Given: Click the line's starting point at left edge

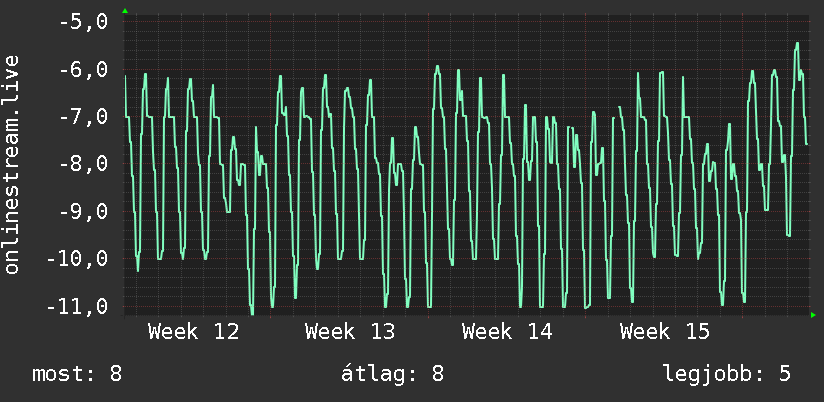Looking at the screenshot, I should click(x=125, y=76).
